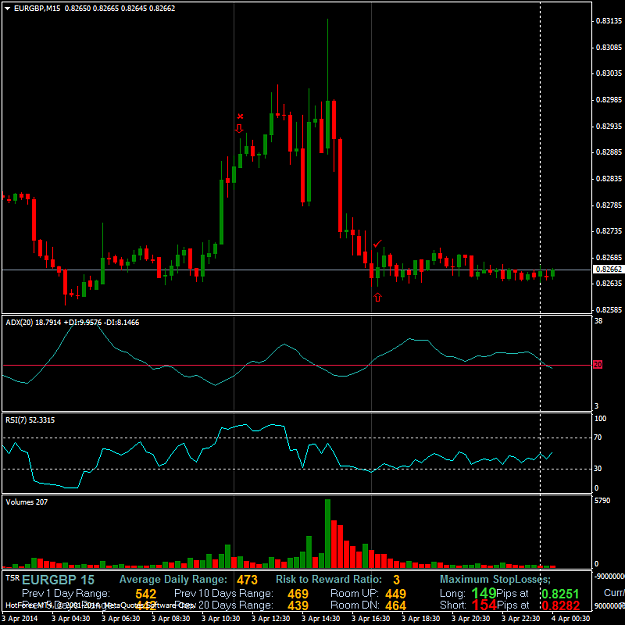Click the Room DN value 464

(x=395, y=605)
